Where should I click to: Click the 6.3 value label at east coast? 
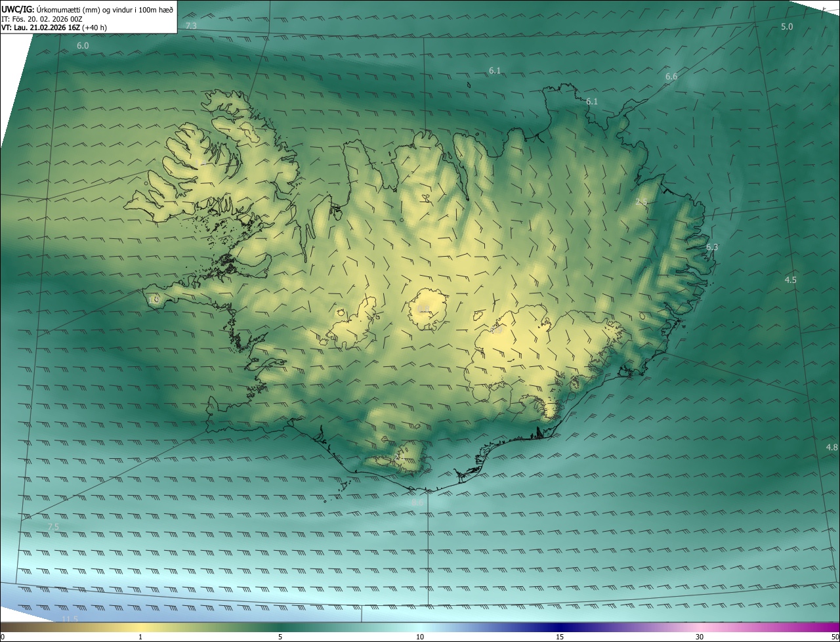click(x=712, y=247)
